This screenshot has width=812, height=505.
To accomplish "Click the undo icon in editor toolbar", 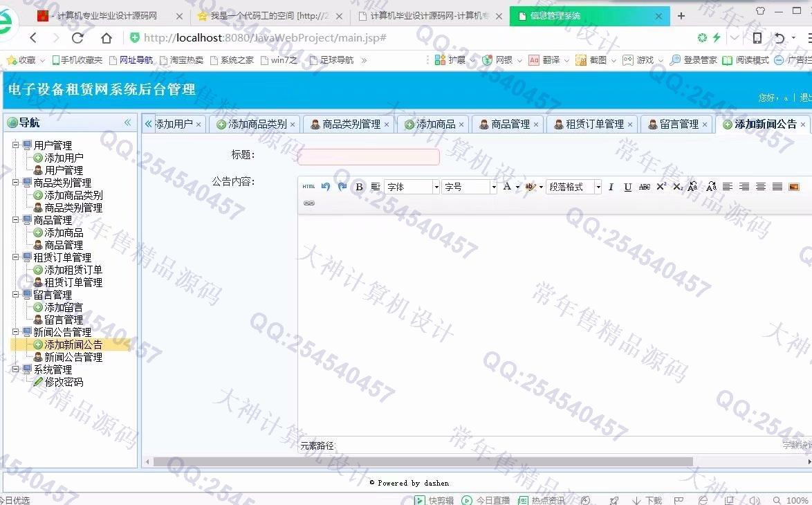I will tap(326, 187).
